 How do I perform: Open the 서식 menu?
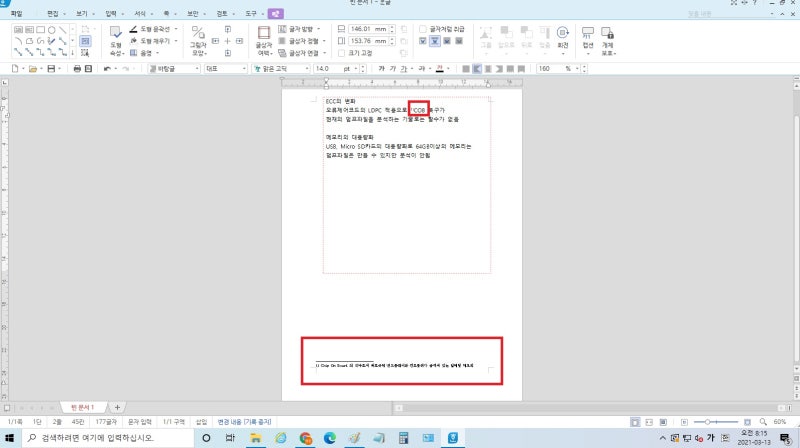(x=140, y=14)
